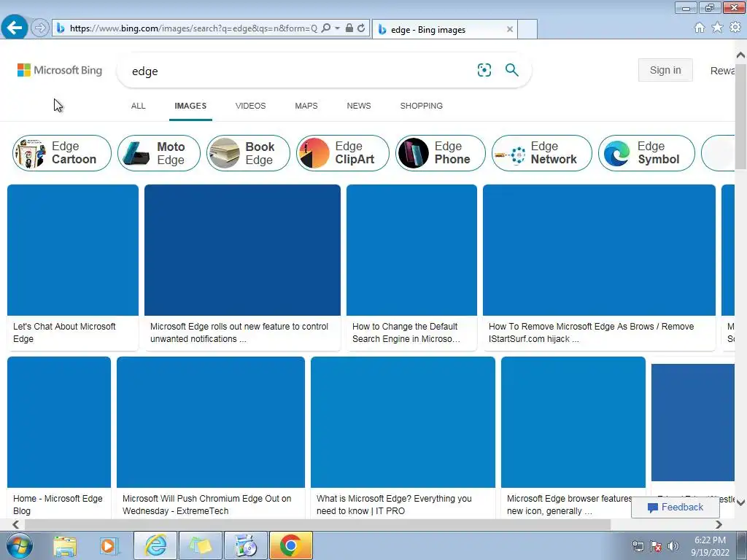Viewport: 747px width, 560px height.
Task: Click the Feedback button
Action: point(675,507)
